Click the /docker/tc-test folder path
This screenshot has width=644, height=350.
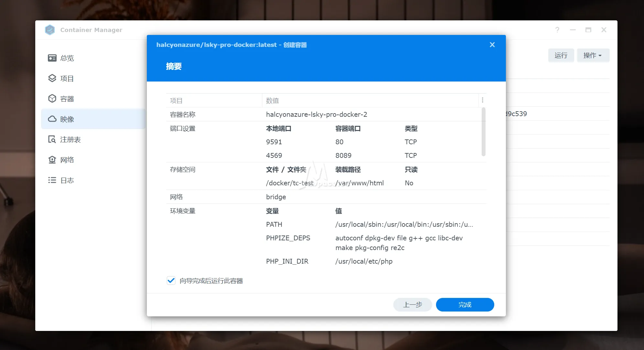click(289, 183)
